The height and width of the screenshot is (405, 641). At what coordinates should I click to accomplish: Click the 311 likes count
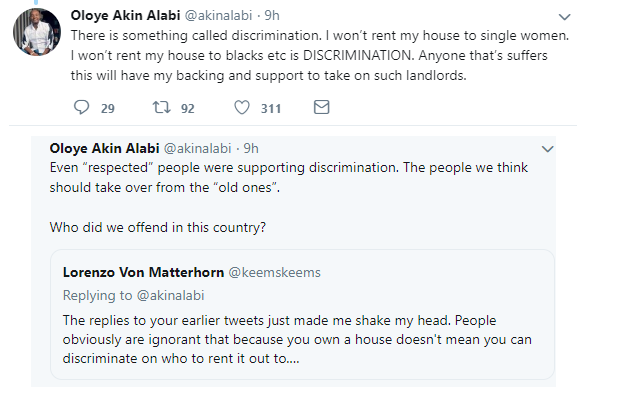270,108
